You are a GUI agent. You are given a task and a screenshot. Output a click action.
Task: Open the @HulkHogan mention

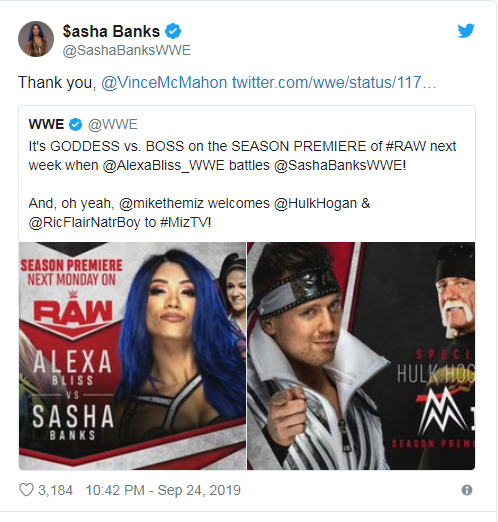[315, 203]
